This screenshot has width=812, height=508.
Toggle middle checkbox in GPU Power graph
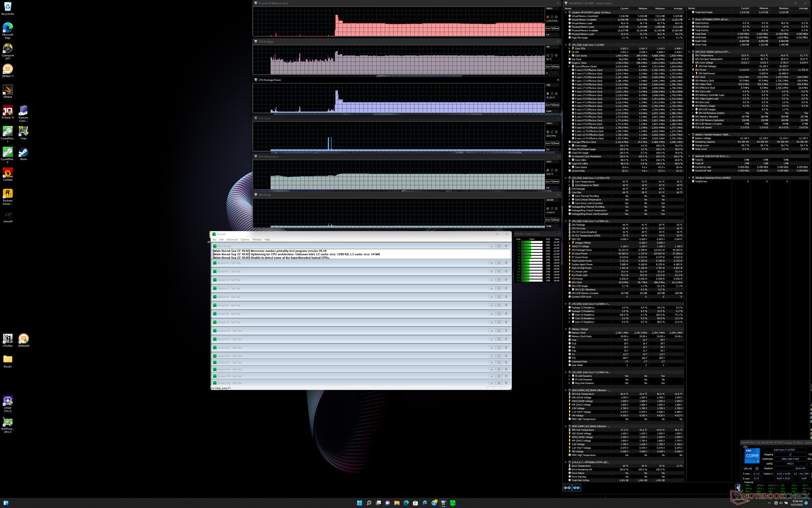click(552, 209)
